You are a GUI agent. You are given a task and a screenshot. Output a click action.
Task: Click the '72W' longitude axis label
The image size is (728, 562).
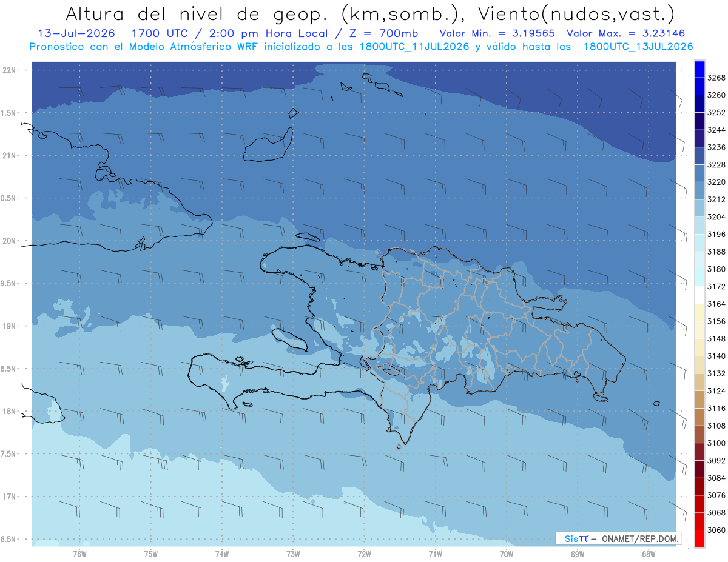pyautogui.click(x=364, y=554)
